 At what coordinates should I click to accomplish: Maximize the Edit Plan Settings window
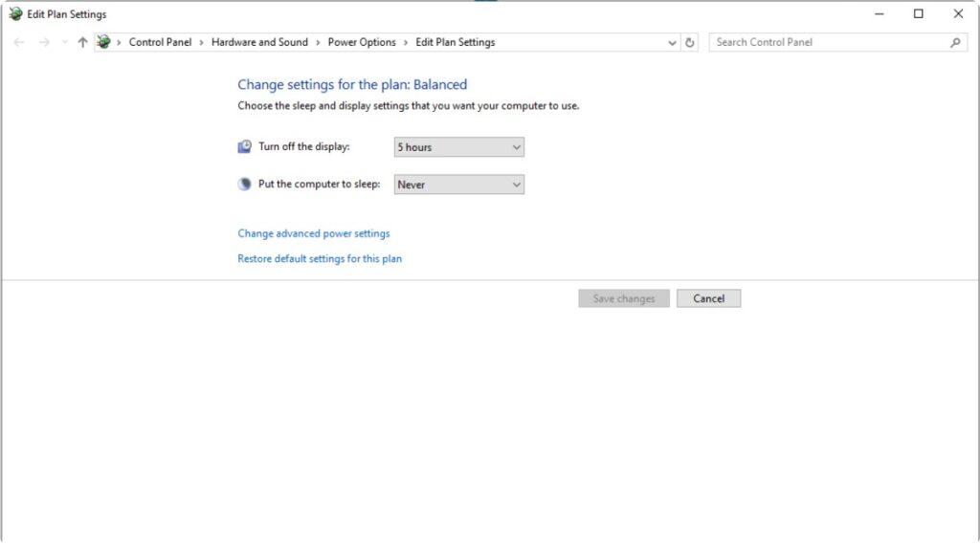[x=918, y=13]
